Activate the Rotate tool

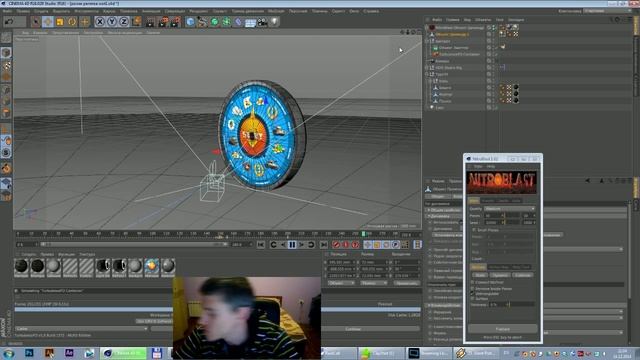(x=72, y=22)
